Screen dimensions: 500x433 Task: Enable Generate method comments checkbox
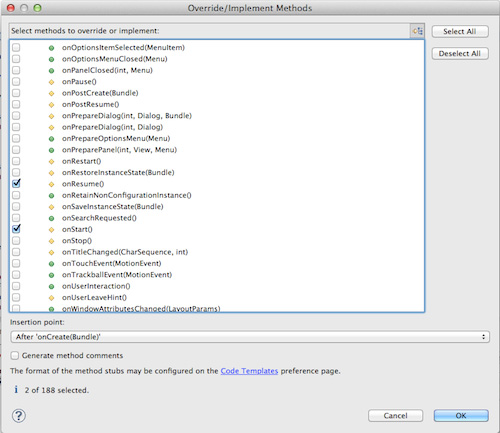pyautogui.click(x=14, y=355)
